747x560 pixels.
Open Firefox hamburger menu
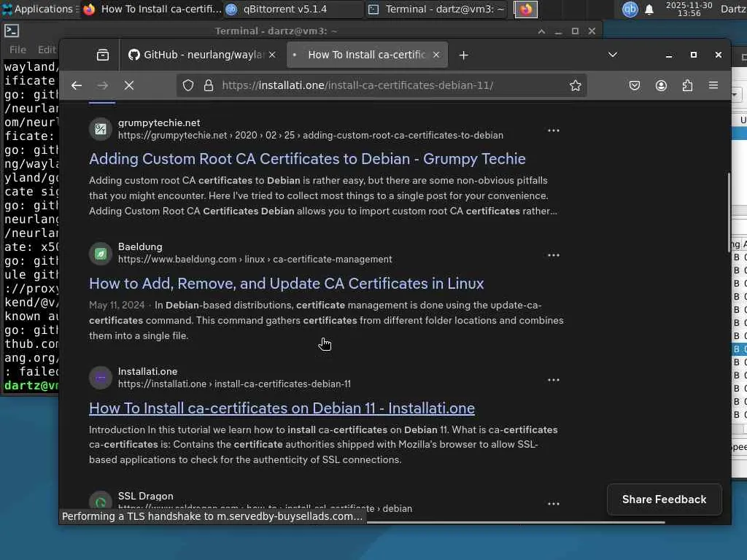pos(713,85)
